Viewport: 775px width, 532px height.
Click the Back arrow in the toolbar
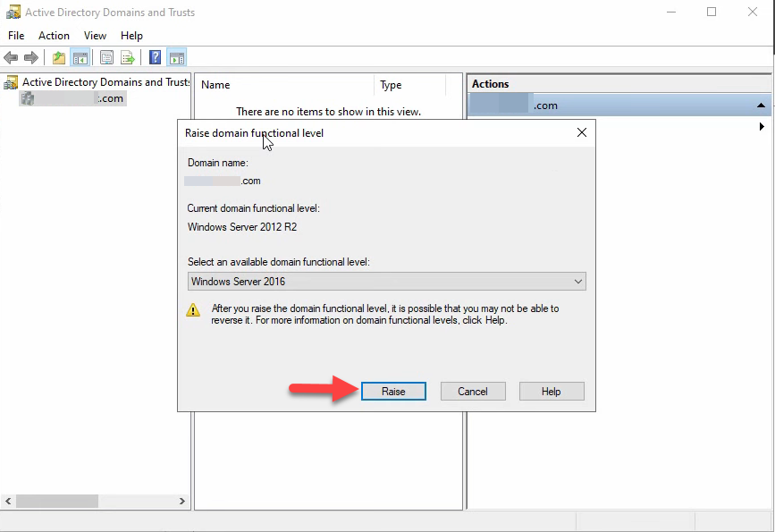coord(11,58)
